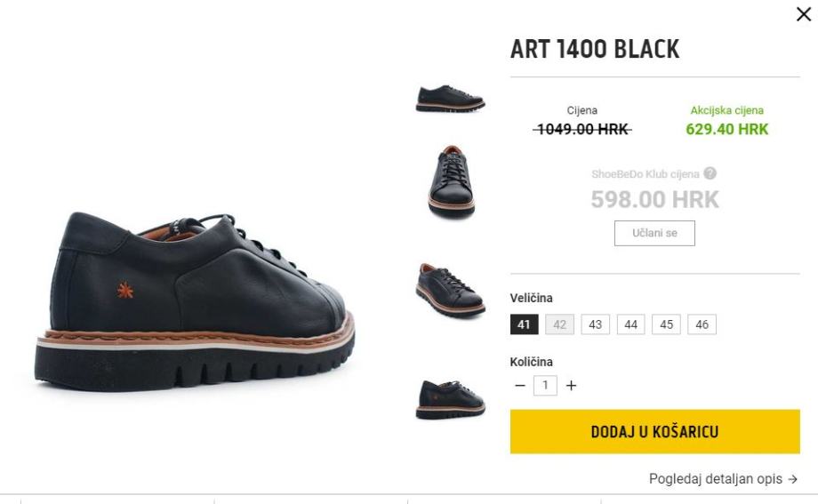Image resolution: width=818 pixels, height=504 pixels.
Task: Choose size 42
Action: (560, 324)
